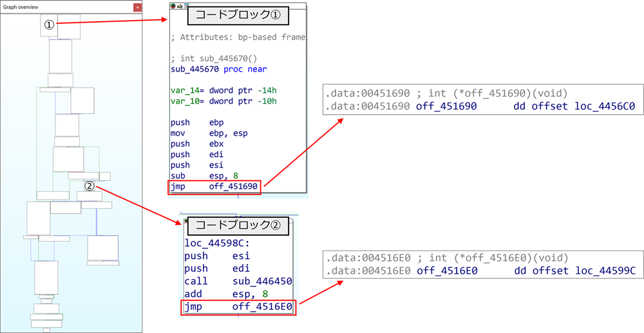The image size is (644, 333).
Task: Click the Graph overview title bar
Action: (71, 7)
